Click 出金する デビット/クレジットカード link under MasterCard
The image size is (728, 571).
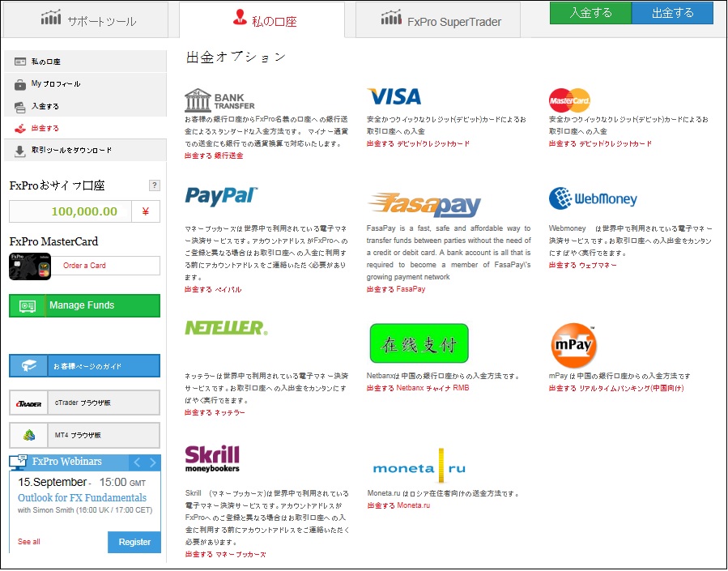tap(600, 144)
